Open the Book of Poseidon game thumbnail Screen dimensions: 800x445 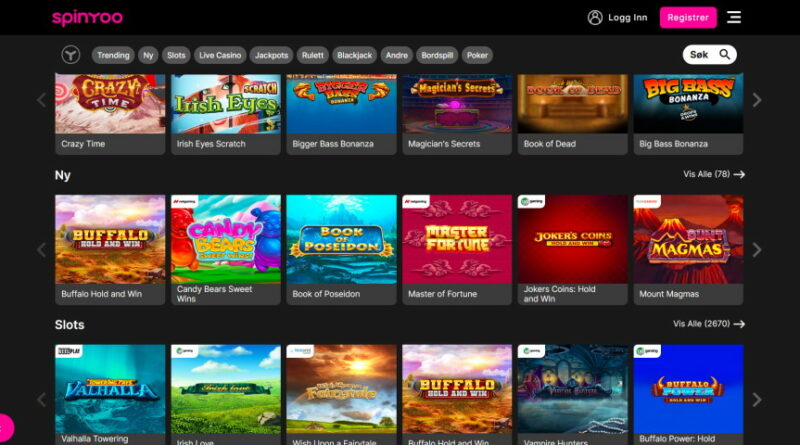(x=341, y=240)
